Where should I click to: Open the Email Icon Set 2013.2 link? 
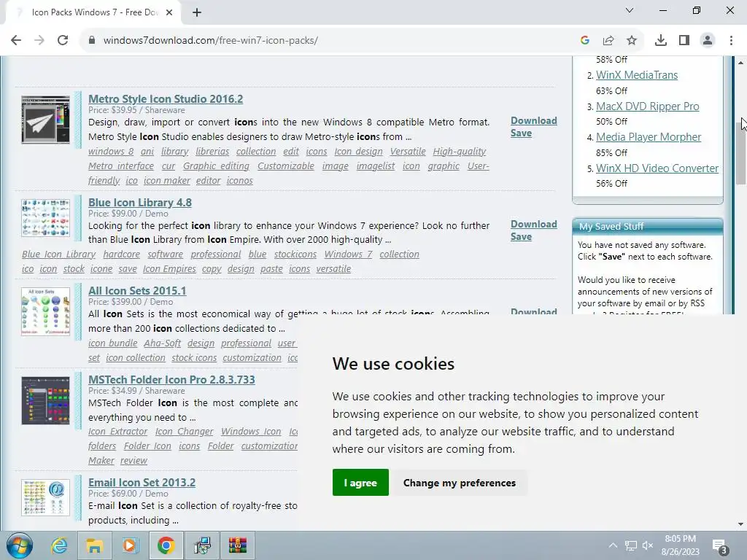point(142,483)
